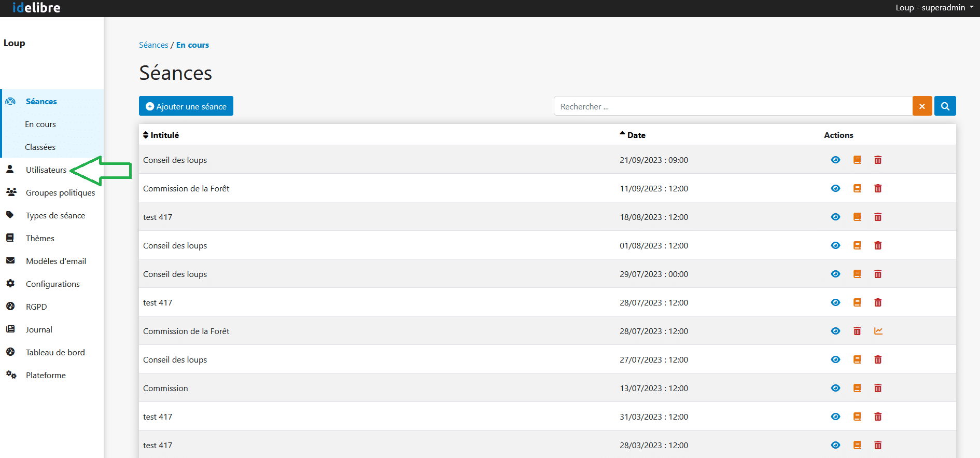Open Plateforme in the sidebar

[46, 375]
